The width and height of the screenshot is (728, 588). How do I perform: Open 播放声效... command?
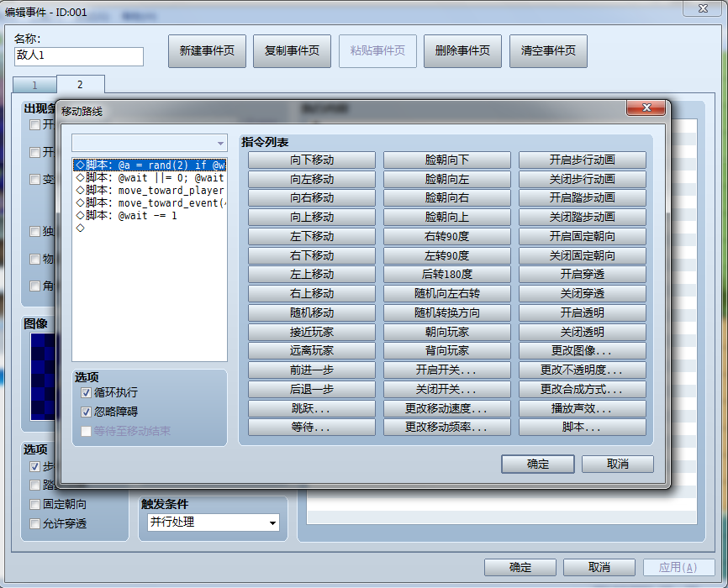[x=583, y=409]
